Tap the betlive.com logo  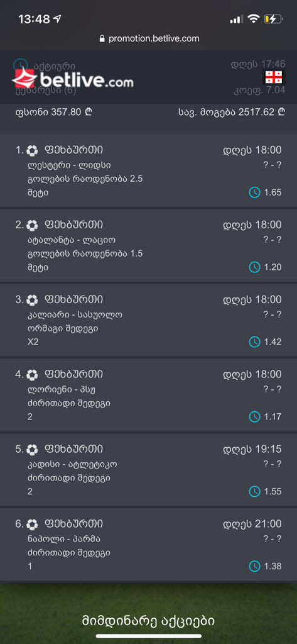click(x=73, y=79)
